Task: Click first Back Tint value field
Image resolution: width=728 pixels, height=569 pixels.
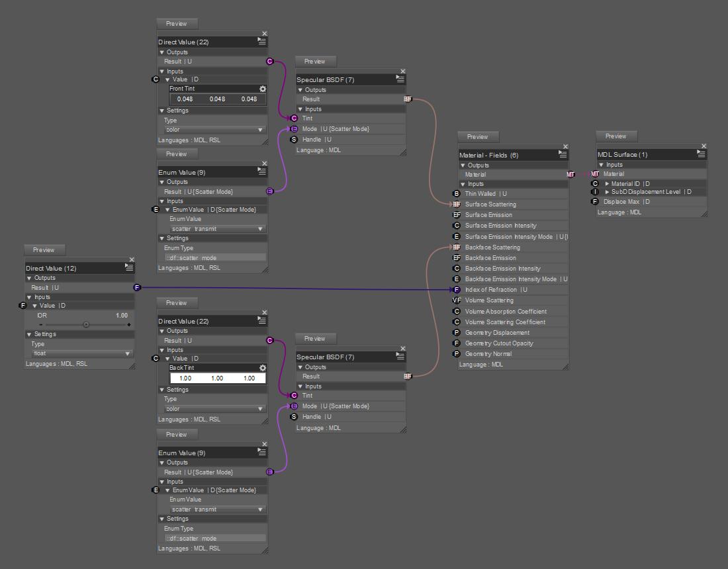Action: click(185, 378)
